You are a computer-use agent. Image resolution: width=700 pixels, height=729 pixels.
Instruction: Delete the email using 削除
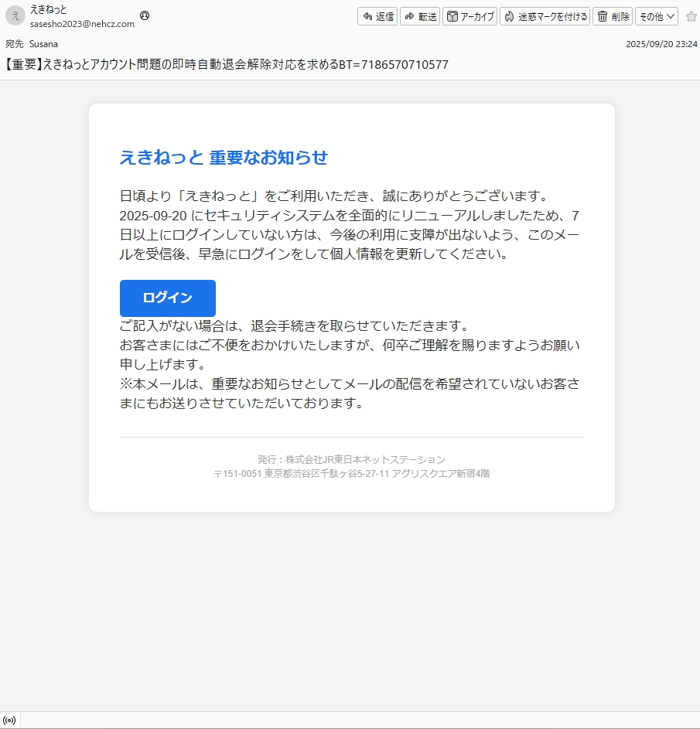click(613, 16)
